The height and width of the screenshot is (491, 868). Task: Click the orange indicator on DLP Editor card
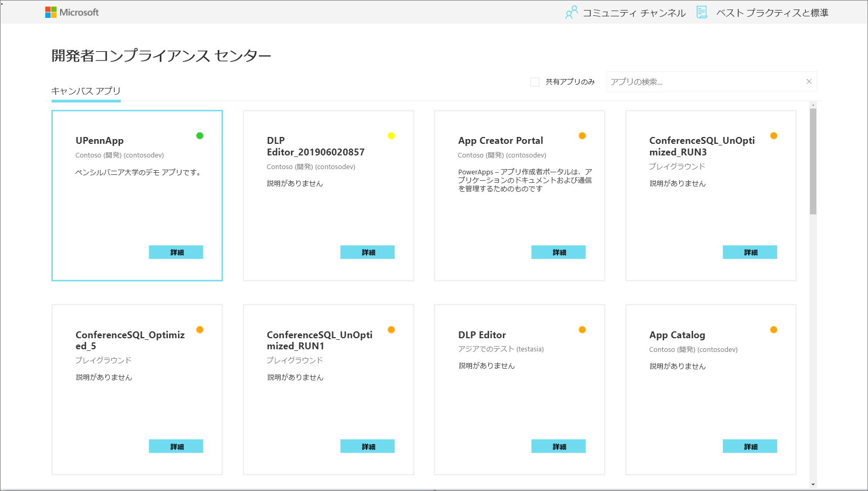pos(582,329)
